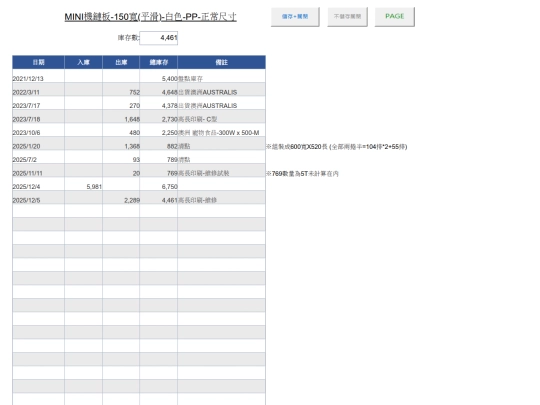Click the underlined MINI機鏈板-150寬 title
This screenshot has width=540, height=405.
pos(150,17)
